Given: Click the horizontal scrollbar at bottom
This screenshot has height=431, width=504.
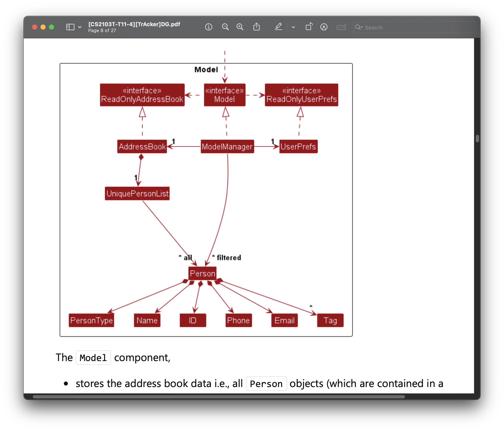Looking at the screenshot, I should pyautogui.click(x=218, y=397).
